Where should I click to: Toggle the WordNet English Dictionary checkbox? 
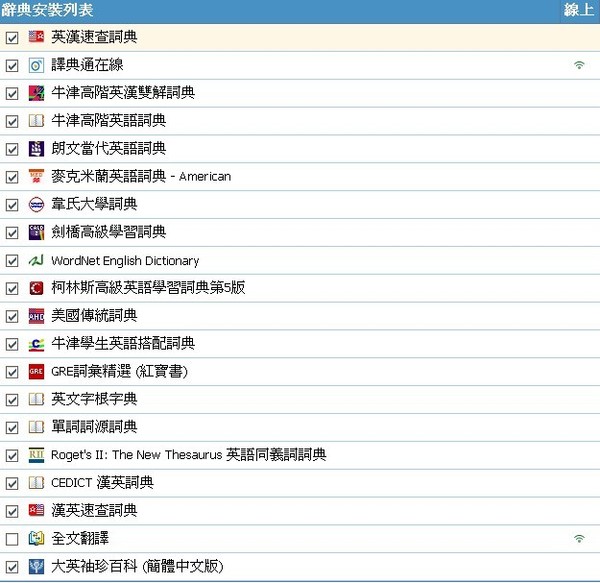[x=12, y=261]
